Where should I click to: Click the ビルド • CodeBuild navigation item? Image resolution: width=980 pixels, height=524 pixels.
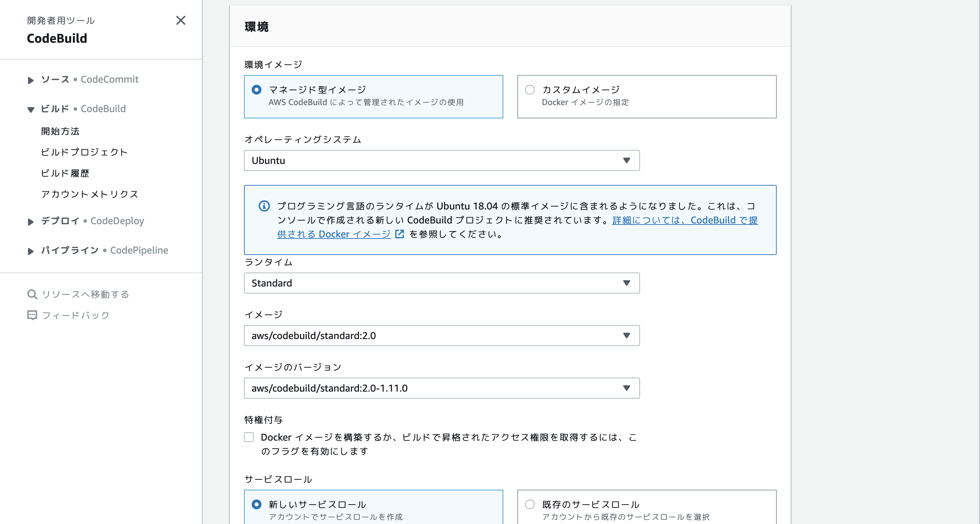point(83,109)
